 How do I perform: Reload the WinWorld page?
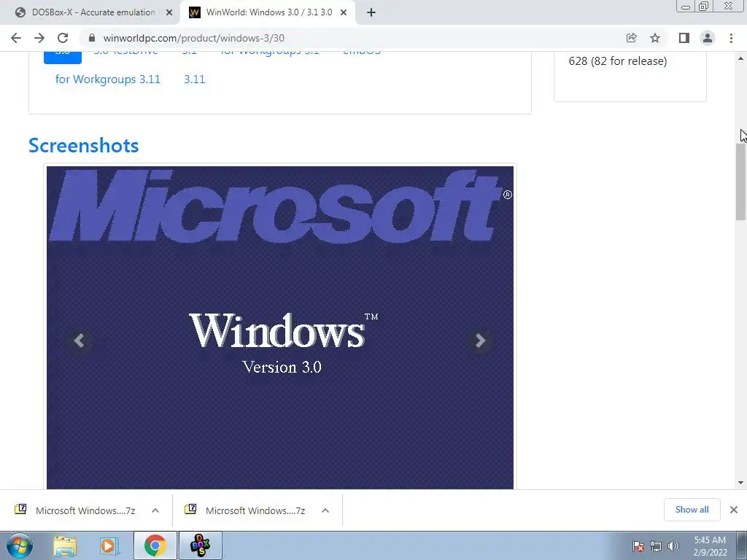[x=63, y=38]
